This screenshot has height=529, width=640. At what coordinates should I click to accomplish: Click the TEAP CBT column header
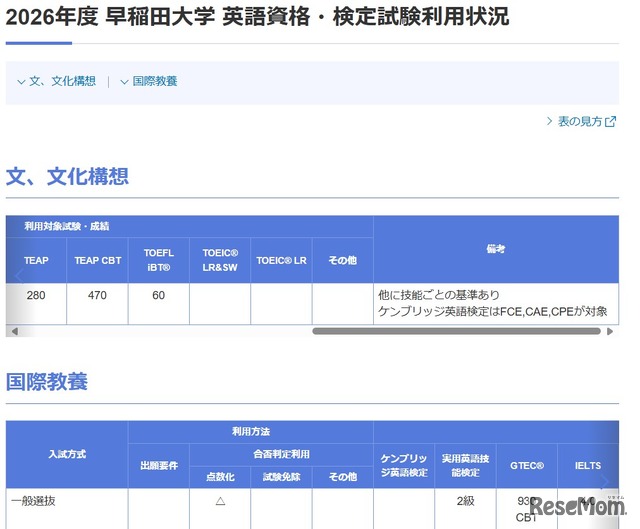pos(98,260)
